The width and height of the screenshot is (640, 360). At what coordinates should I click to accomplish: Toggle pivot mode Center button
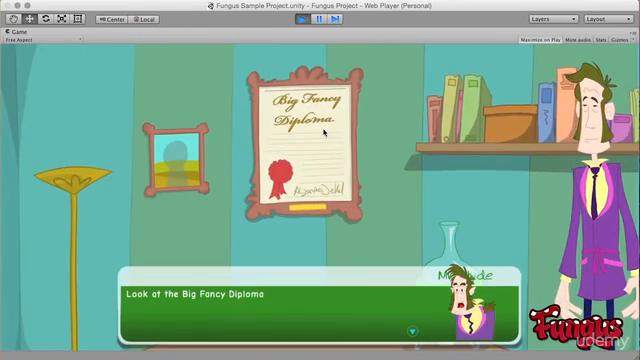[112, 19]
